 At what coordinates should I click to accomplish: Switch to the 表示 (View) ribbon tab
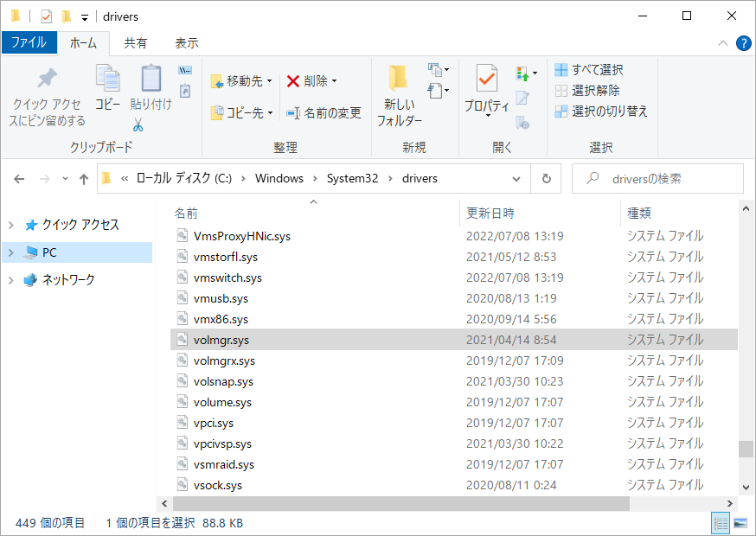tap(187, 43)
